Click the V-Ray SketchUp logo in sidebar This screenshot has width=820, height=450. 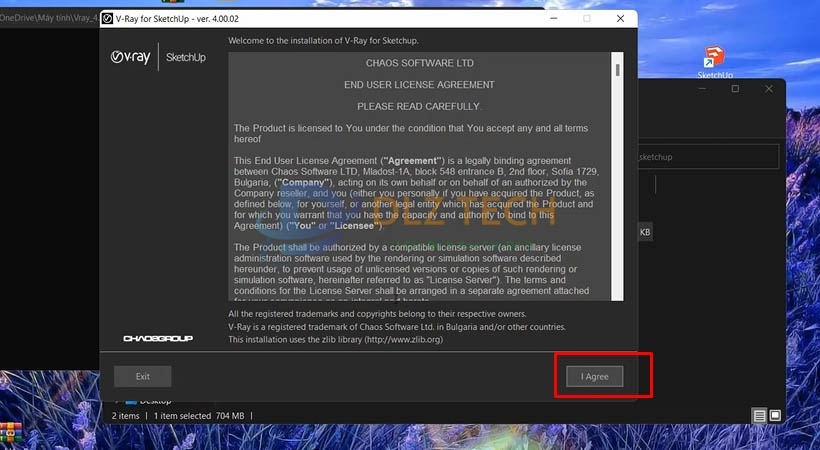coord(158,57)
